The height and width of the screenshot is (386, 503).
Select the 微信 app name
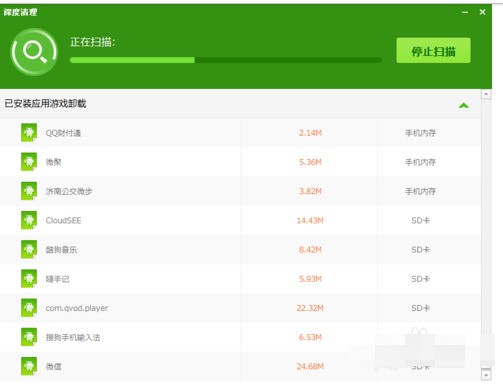54,366
